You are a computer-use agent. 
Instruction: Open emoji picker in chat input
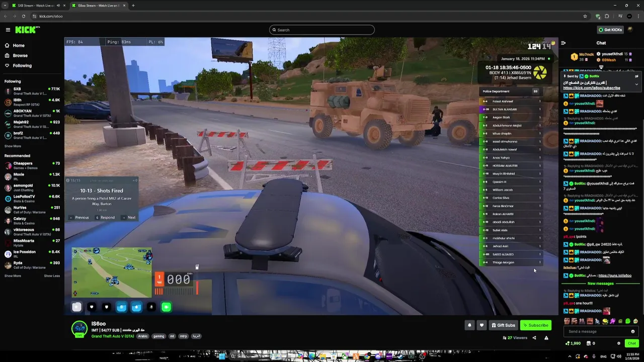click(633, 331)
